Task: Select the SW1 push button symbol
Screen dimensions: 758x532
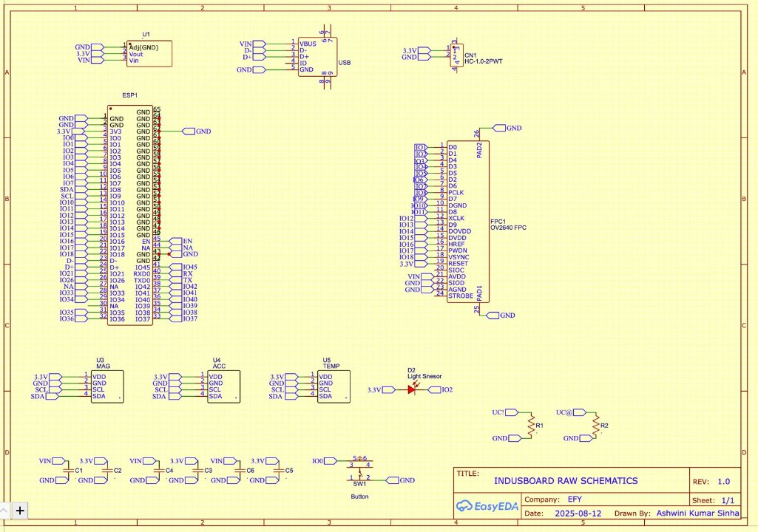Action: pos(359,469)
